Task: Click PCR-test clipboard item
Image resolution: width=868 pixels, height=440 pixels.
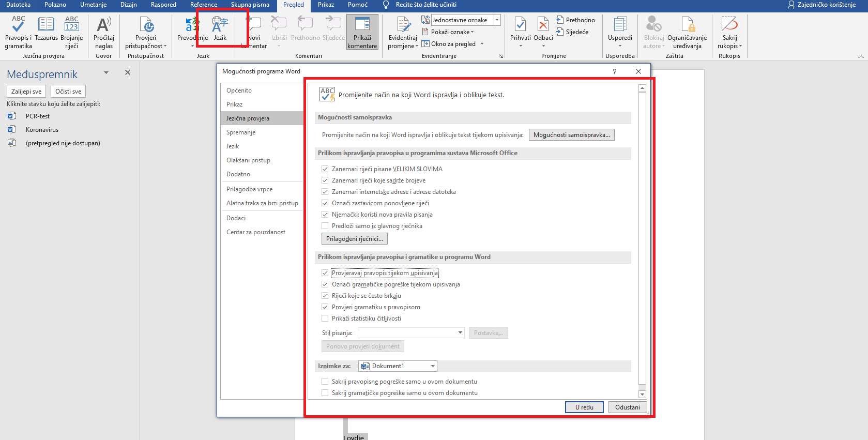Action: (38, 116)
